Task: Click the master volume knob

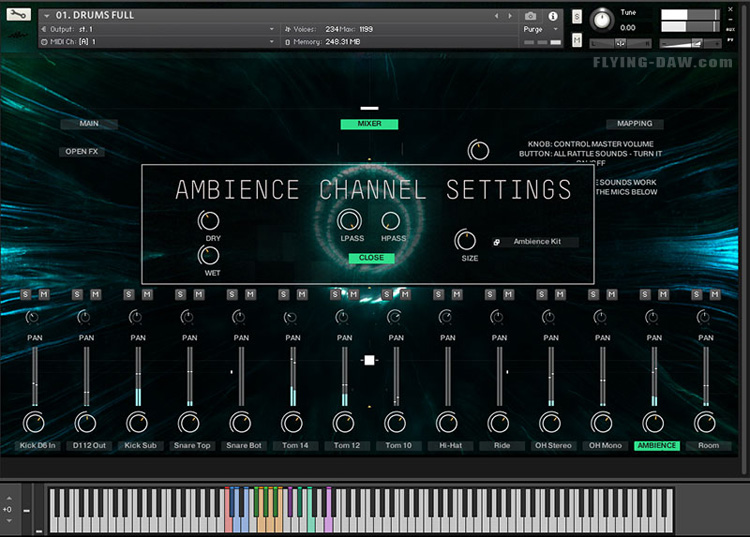Action: coord(478,151)
